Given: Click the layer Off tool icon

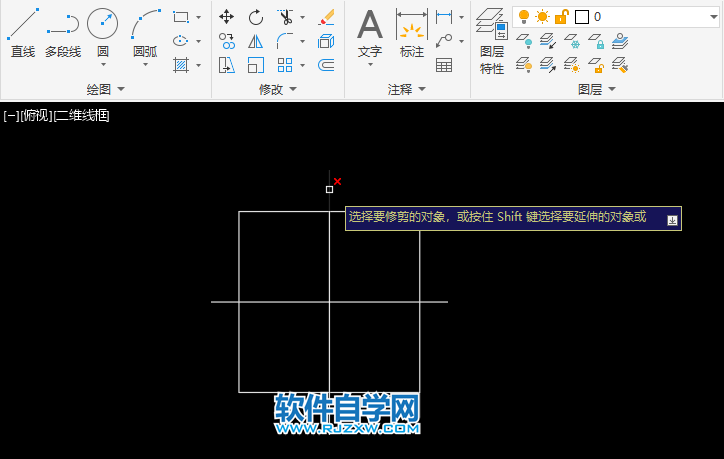Looking at the screenshot, I should pos(524,41).
